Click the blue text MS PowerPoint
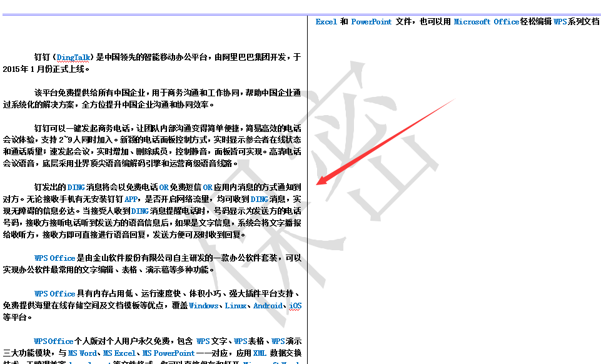601x364 pixels. tap(169, 353)
